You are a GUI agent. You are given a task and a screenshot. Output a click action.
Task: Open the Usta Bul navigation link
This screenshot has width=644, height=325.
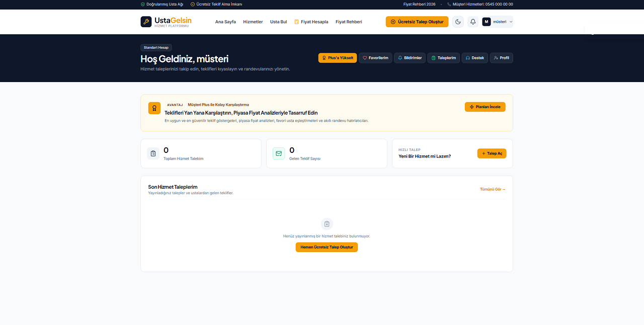[279, 22]
